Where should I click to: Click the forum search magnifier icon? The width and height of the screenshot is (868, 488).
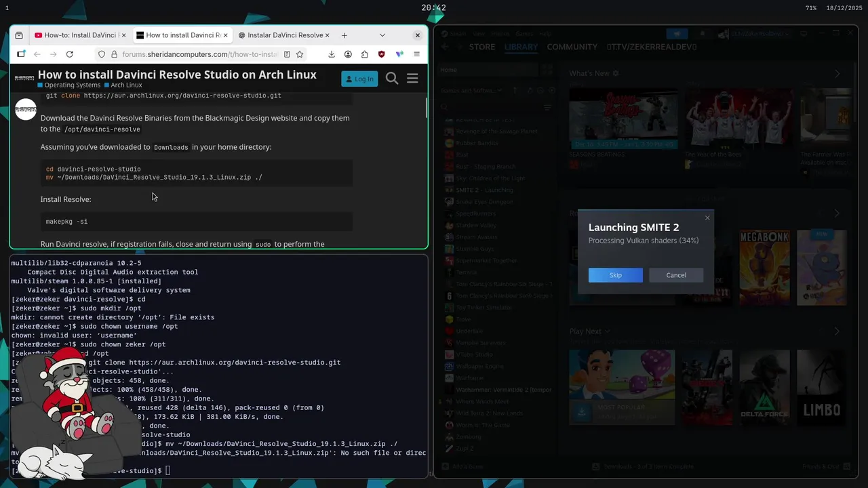[392, 79]
